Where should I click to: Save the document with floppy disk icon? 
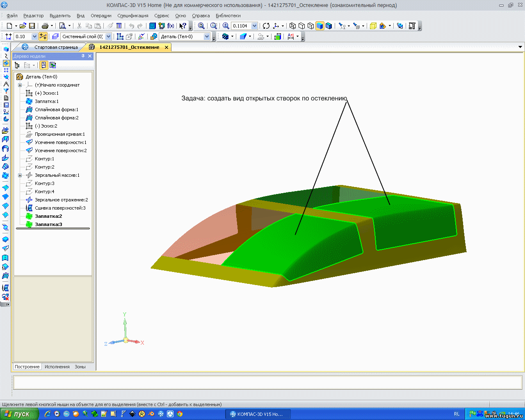[x=32, y=26]
